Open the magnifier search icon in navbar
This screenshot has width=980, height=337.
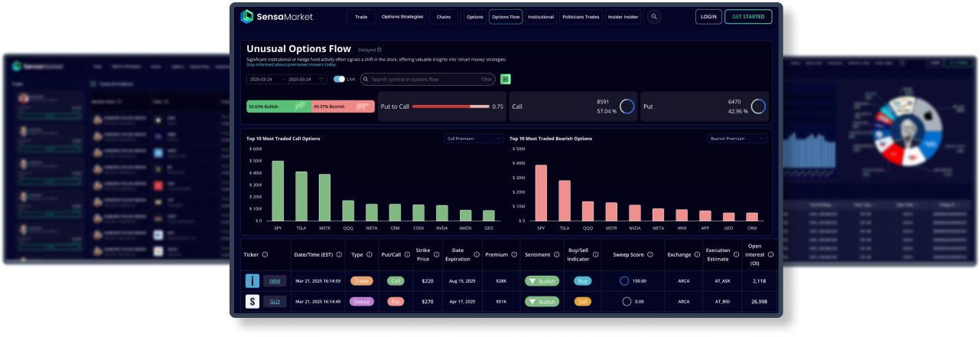coord(654,16)
